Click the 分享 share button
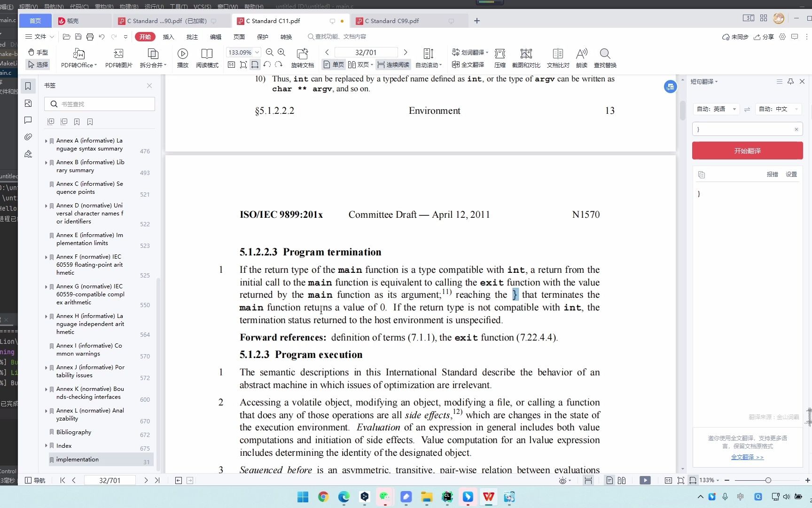The height and width of the screenshot is (508, 812). pos(764,37)
